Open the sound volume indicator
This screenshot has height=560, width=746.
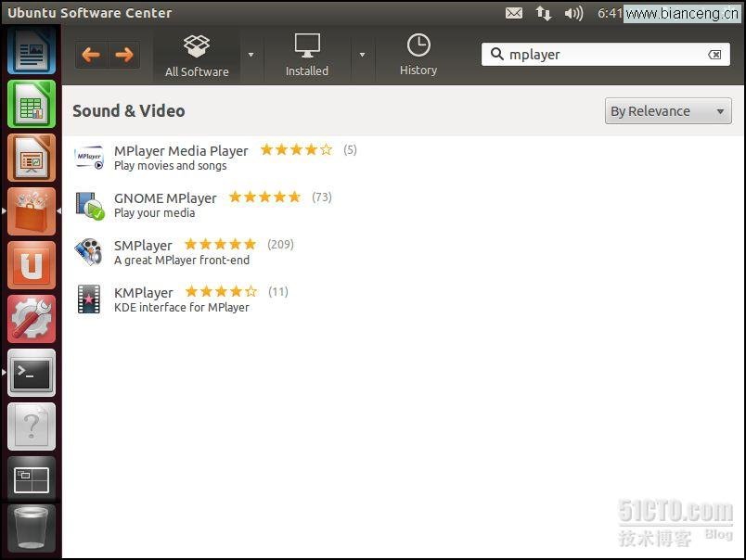click(573, 13)
